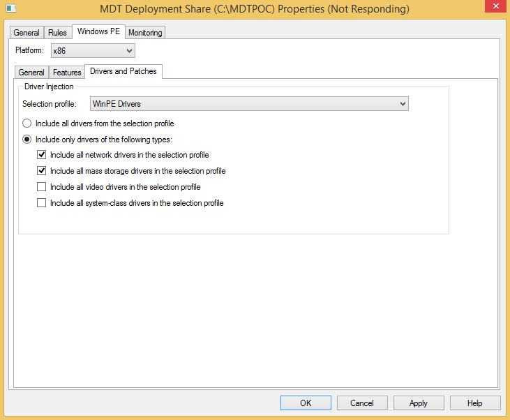Uncheck the network drivers checkbox

click(x=41, y=154)
